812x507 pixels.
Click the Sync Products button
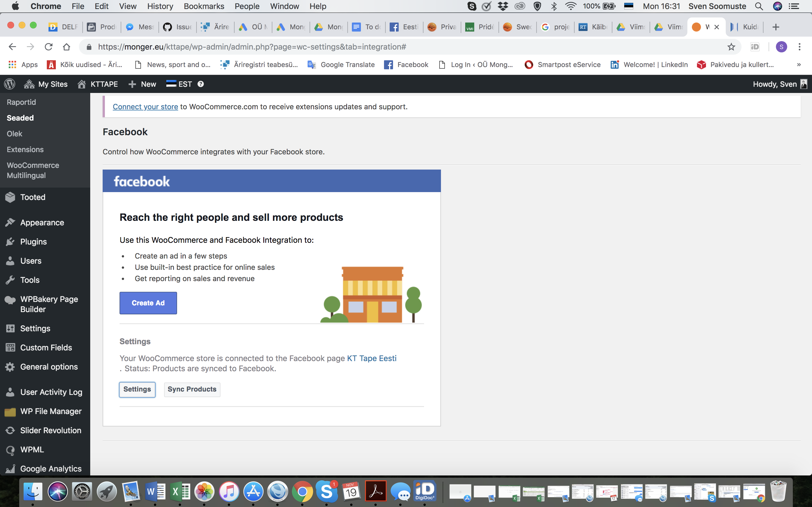click(x=192, y=389)
